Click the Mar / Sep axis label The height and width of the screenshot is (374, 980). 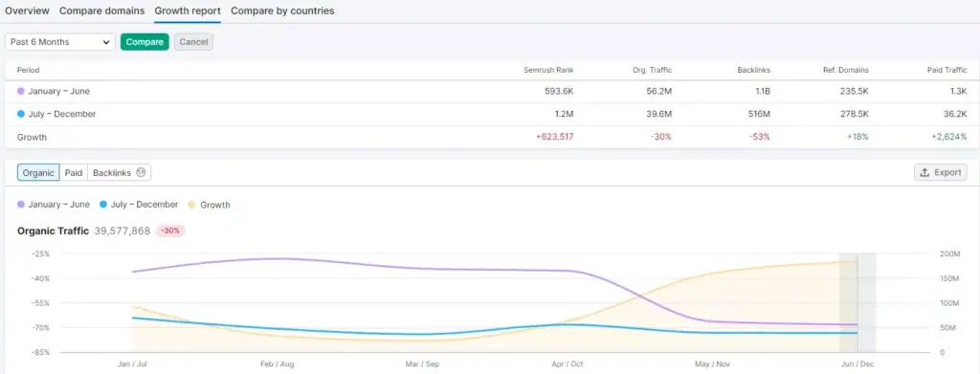pyautogui.click(x=422, y=363)
